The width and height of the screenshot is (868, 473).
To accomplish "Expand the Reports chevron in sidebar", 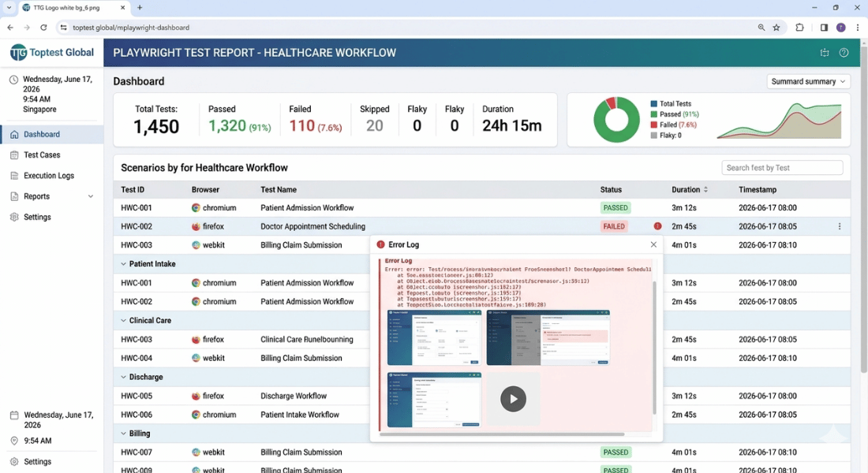I will pos(91,196).
